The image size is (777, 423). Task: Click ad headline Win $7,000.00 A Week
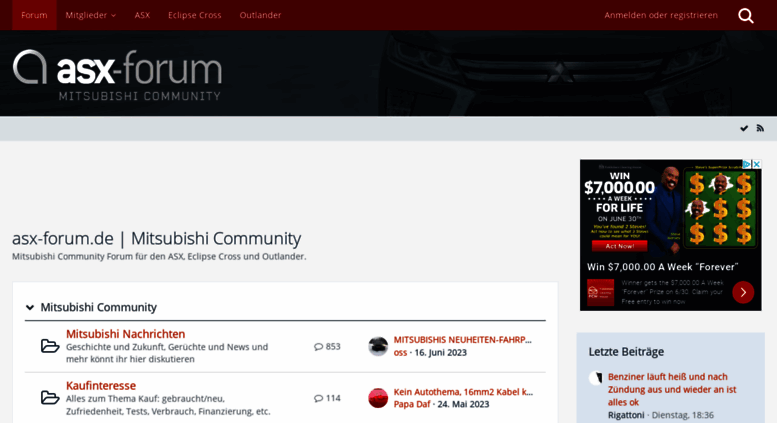pos(663,267)
